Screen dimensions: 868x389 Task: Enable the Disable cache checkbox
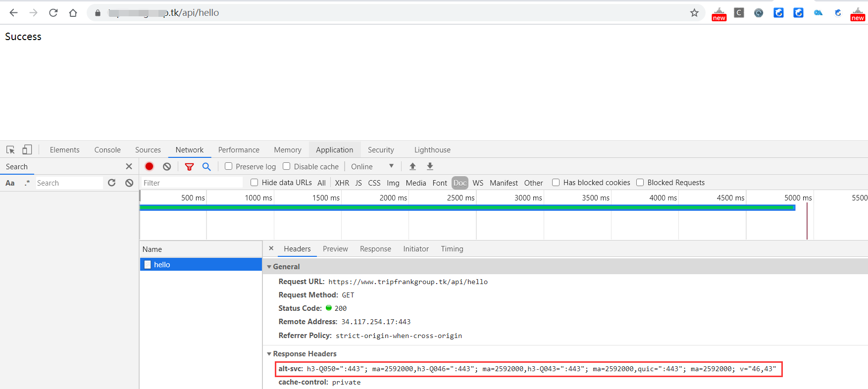pyautogui.click(x=286, y=166)
